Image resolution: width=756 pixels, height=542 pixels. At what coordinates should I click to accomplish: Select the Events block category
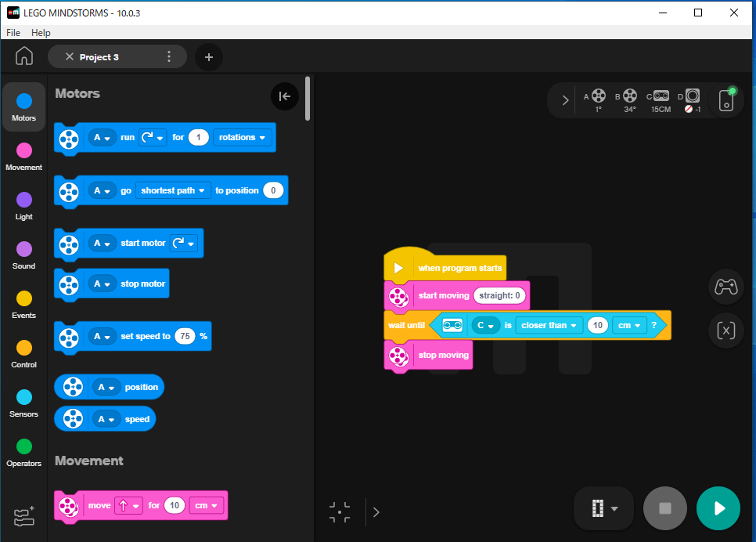click(23, 305)
